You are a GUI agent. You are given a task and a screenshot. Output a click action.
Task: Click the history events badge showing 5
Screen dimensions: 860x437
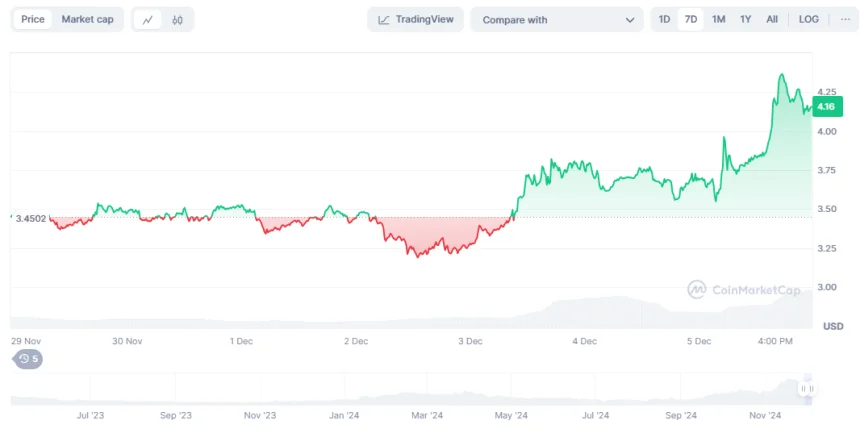[28, 359]
